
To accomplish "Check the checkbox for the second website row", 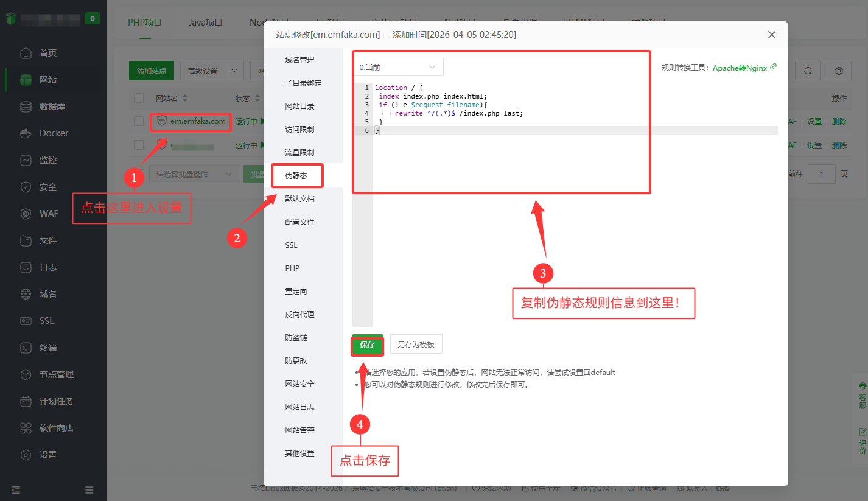I will [138, 145].
